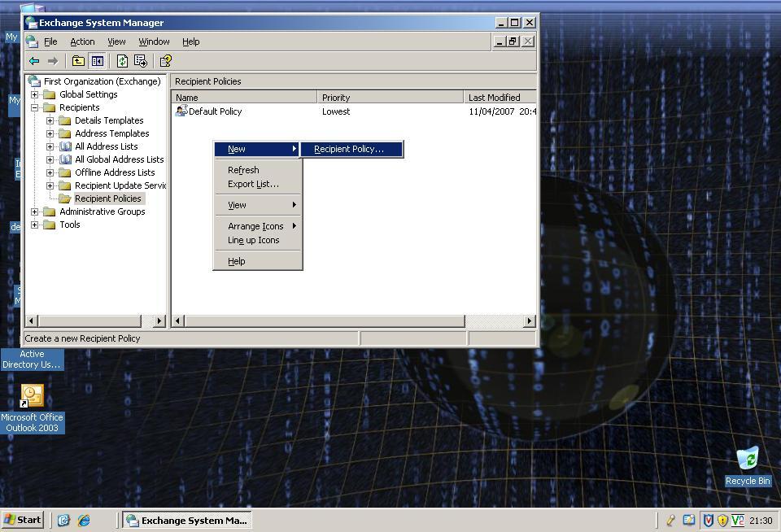Image resolution: width=781 pixels, height=532 pixels.
Task: Expand the All Global Address Lists node
Action: pos(50,159)
